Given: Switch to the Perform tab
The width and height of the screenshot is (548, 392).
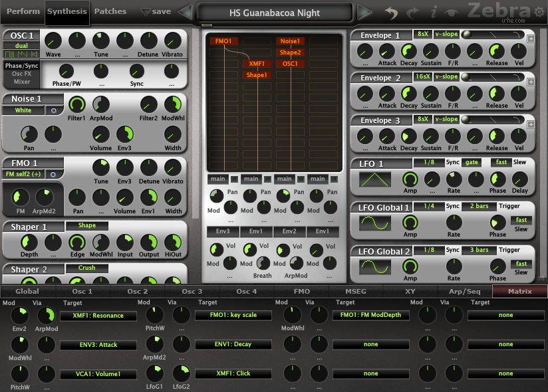Looking at the screenshot, I should click(23, 11).
